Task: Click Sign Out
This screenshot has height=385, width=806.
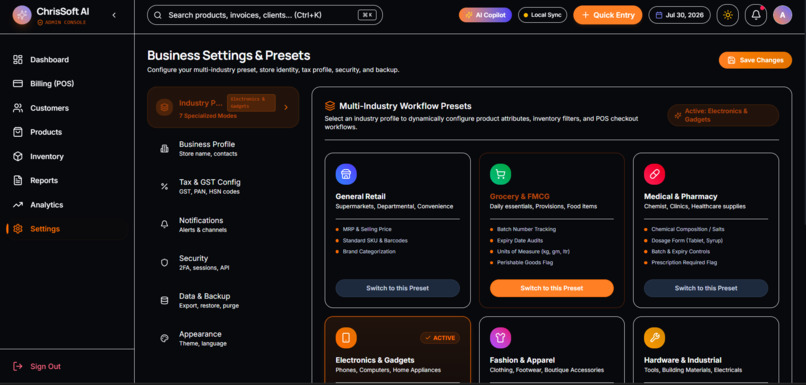Action: tap(37, 366)
